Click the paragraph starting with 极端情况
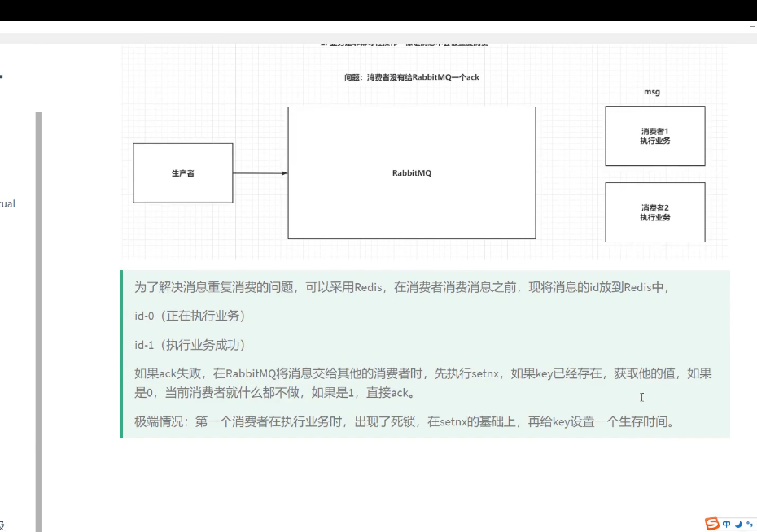The image size is (757, 532). (405, 421)
